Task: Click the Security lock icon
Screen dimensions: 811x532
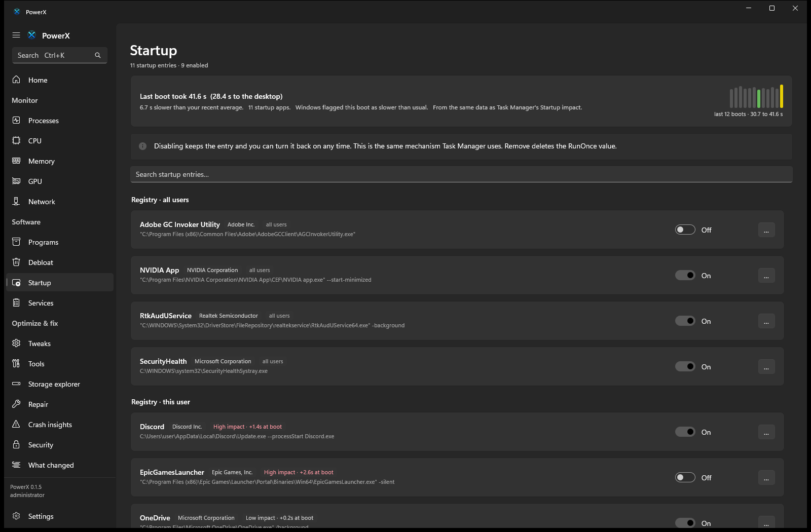Action: [x=16, y=444]
